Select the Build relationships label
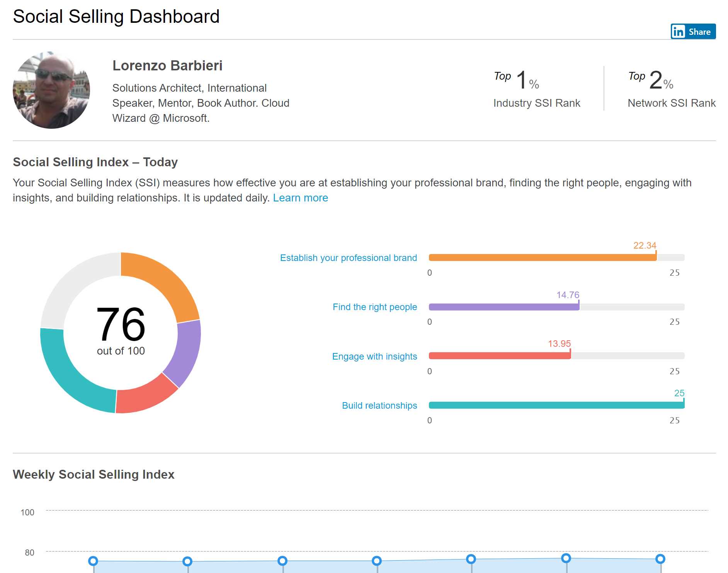 [x=379, y=406]
